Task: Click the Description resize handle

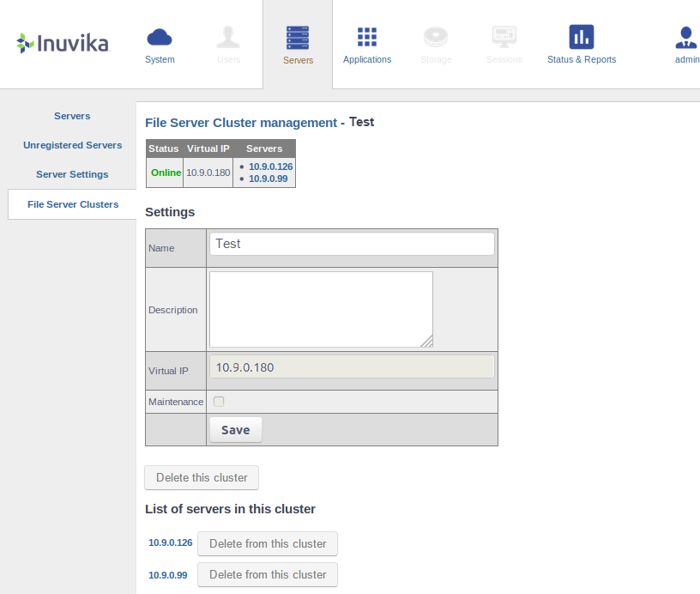Action: click(428, 342)
